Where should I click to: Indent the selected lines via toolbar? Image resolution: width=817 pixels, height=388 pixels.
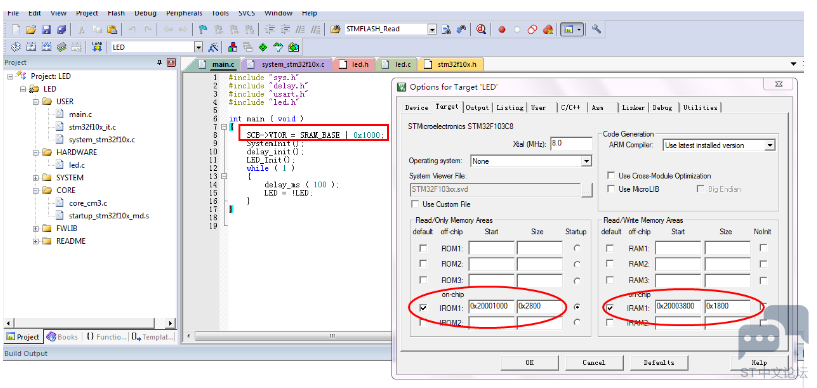pos(270,29)
